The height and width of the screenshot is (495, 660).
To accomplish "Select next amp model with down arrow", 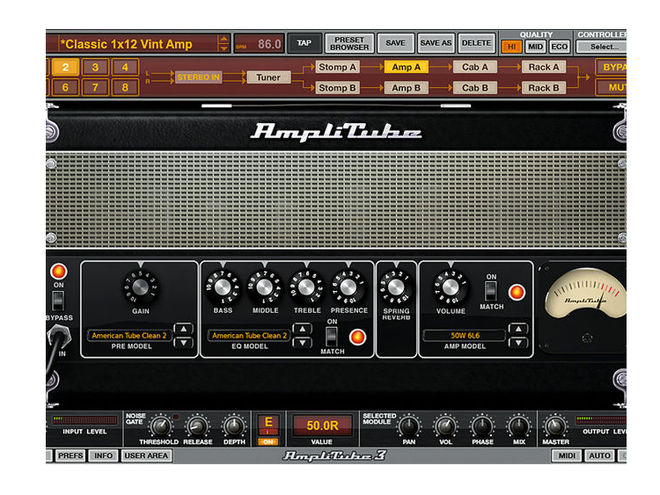I will pyautogui.click(x=519, y=343).
